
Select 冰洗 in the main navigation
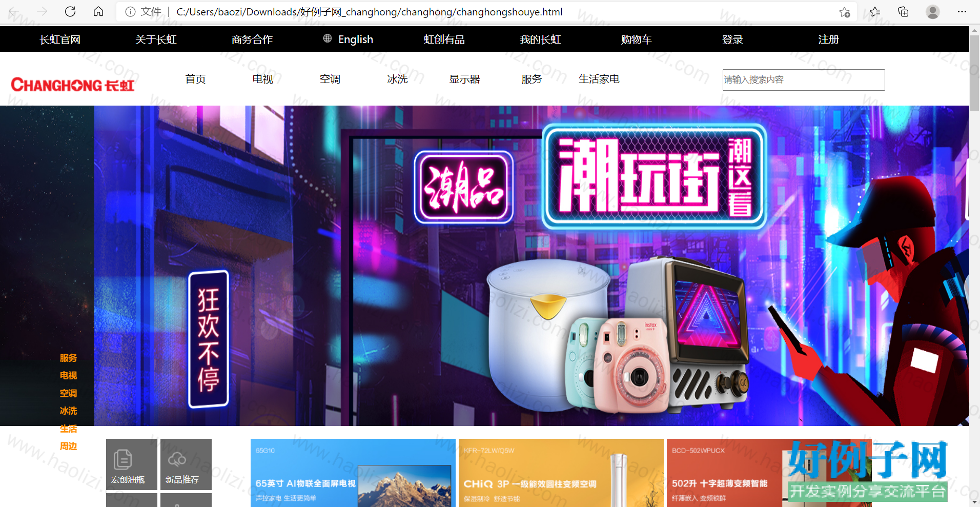point(397,79)
